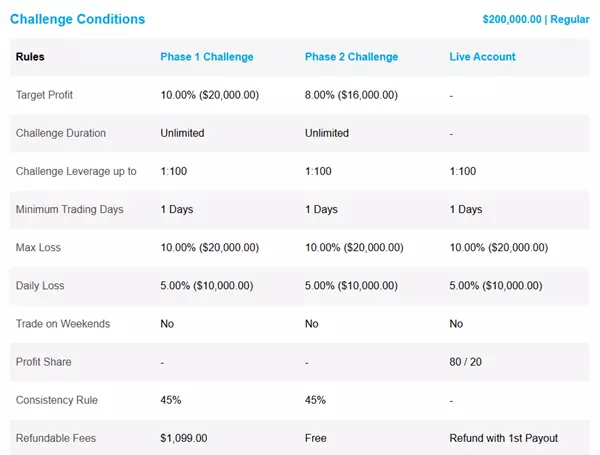The height and width of the screenshot is (455, 600).
Task: Select Challenge Leverage up to row label
Action: point(76,171)
